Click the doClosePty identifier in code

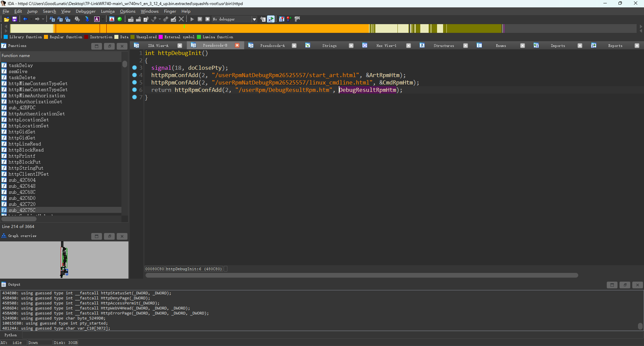[x=205, y=68]
